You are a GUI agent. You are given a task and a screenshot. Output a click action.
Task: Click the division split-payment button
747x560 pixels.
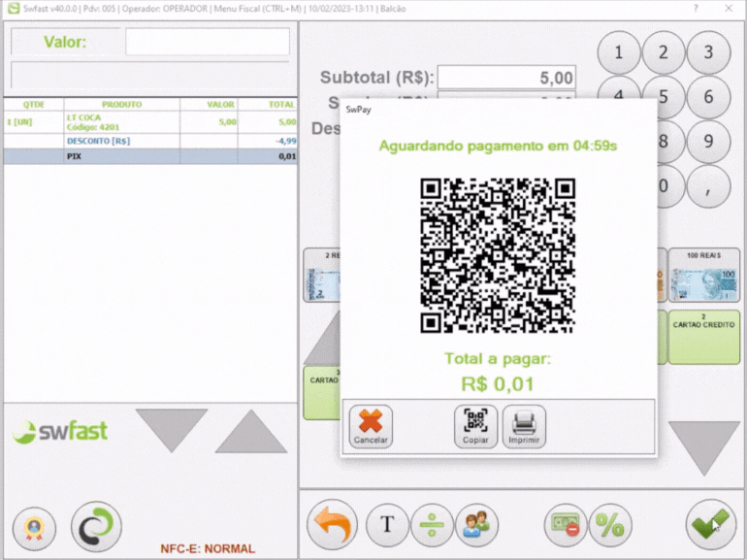(x=432, y=525)
